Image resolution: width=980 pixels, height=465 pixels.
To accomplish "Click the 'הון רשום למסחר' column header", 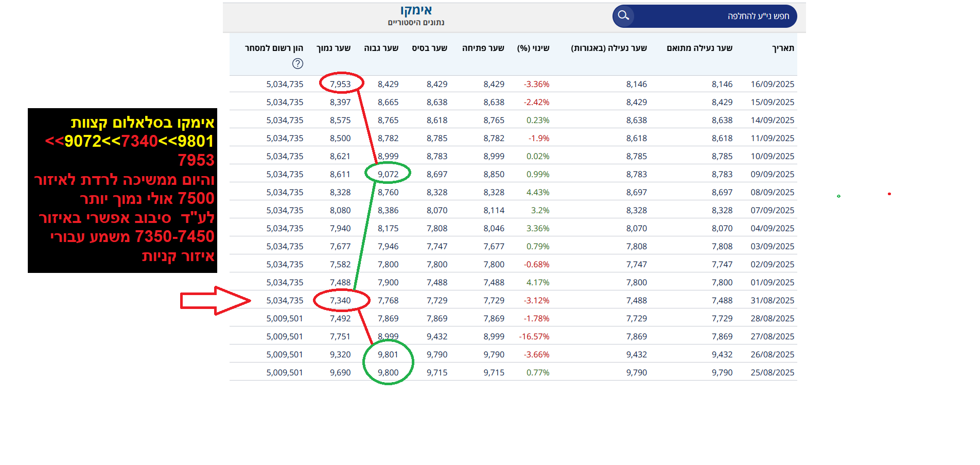I will coord(274,48).
